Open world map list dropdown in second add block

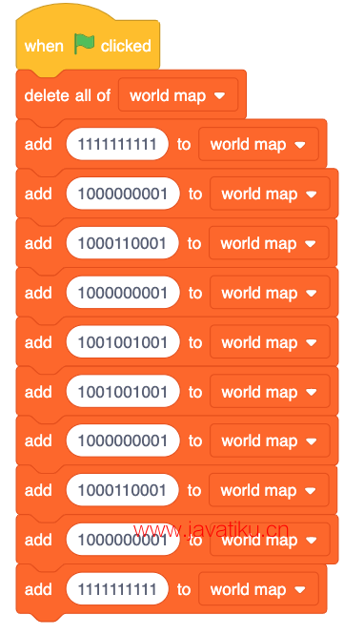(270, 194)
